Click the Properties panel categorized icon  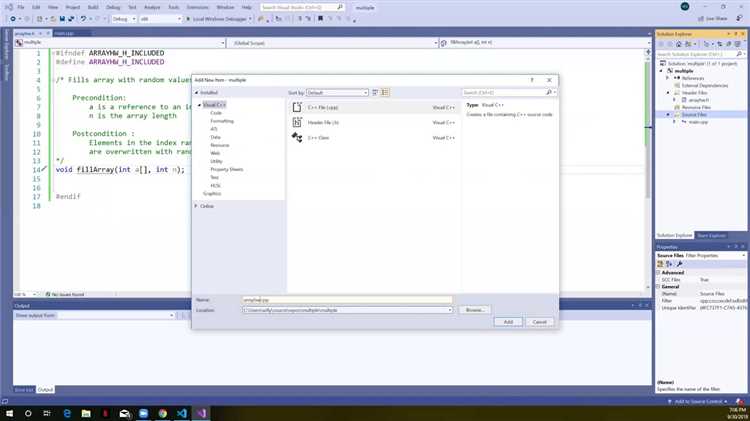pyautogui.click(x=661, y=264)
